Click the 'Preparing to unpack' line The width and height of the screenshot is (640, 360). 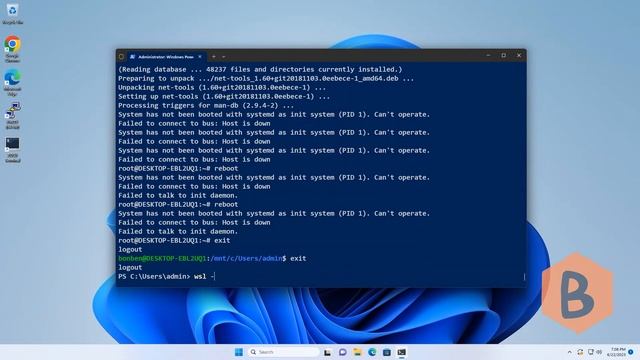pyautogui.click(x=266, y=78)
